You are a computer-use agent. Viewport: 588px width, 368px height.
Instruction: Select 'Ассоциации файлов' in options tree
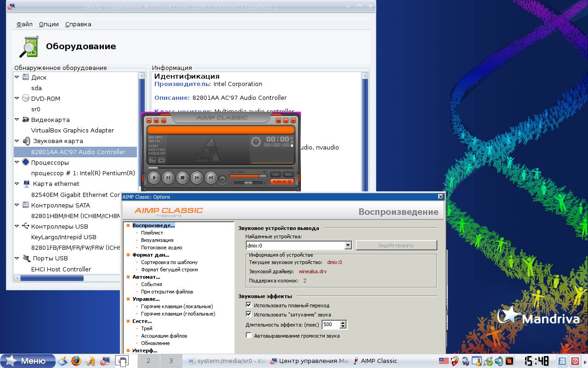(164, 336)
